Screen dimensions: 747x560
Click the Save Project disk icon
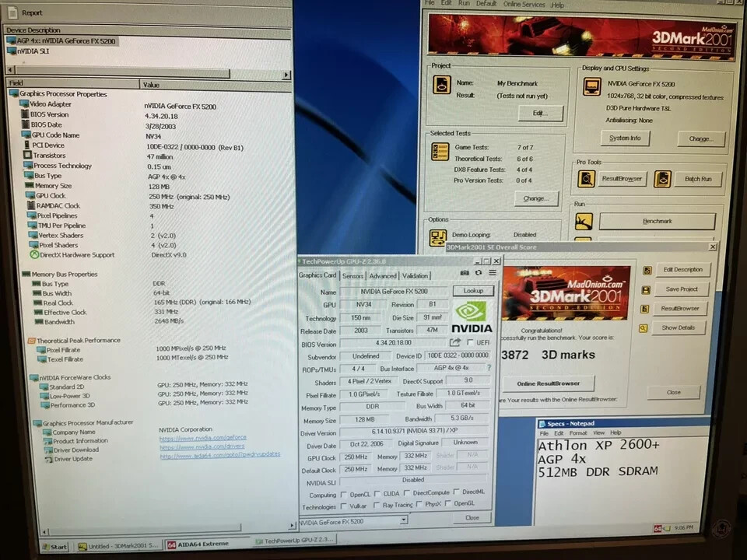[646, 289]
